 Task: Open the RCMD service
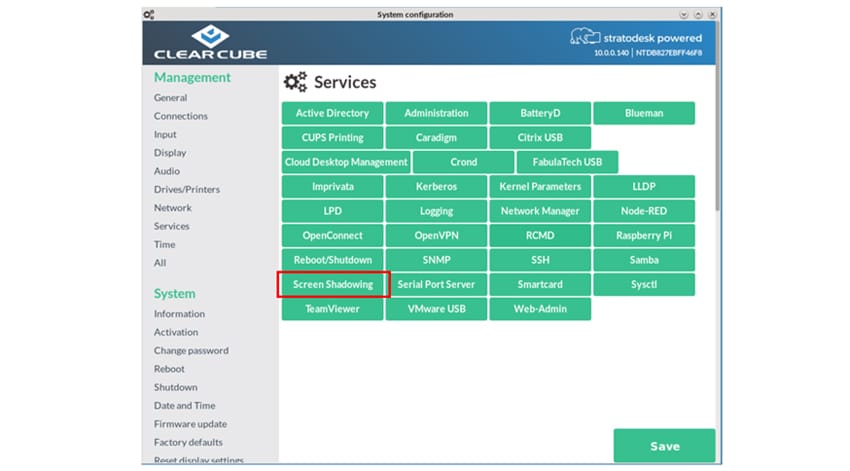tap(540, 235)
